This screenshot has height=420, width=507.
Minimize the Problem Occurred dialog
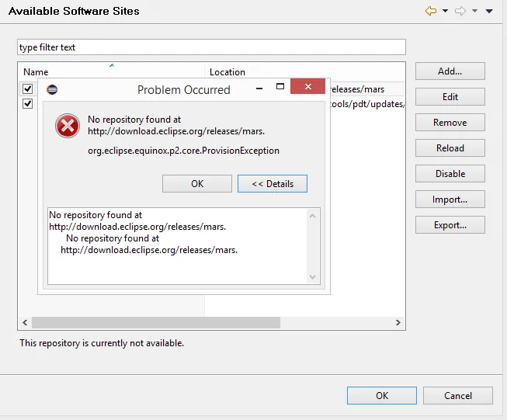259,88
